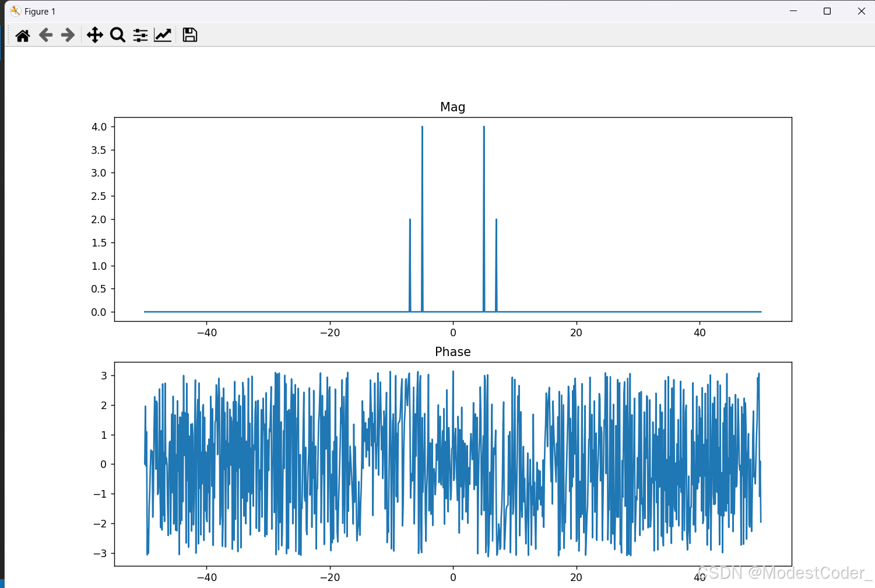The height and width of the screenshot is (588, 875).
Task: Click the short magnitude peak at −7
Action: [410, 265]
